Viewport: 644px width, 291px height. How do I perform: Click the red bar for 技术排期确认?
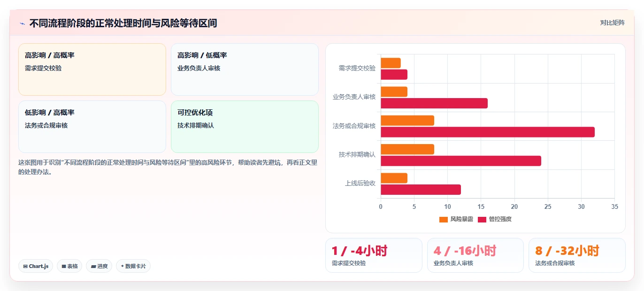(x=461, y=161)
